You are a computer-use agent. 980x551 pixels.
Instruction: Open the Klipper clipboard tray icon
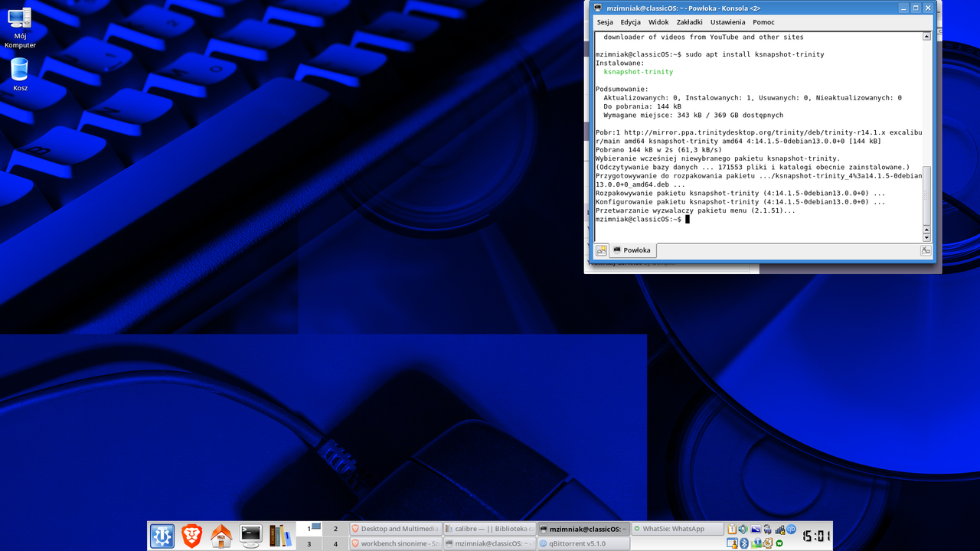[732, 529]
